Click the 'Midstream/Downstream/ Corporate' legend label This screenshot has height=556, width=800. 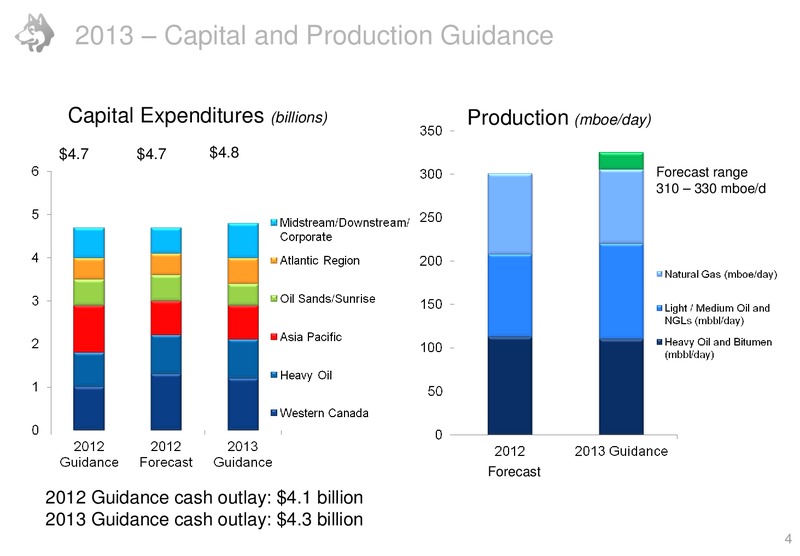[344, 230]
